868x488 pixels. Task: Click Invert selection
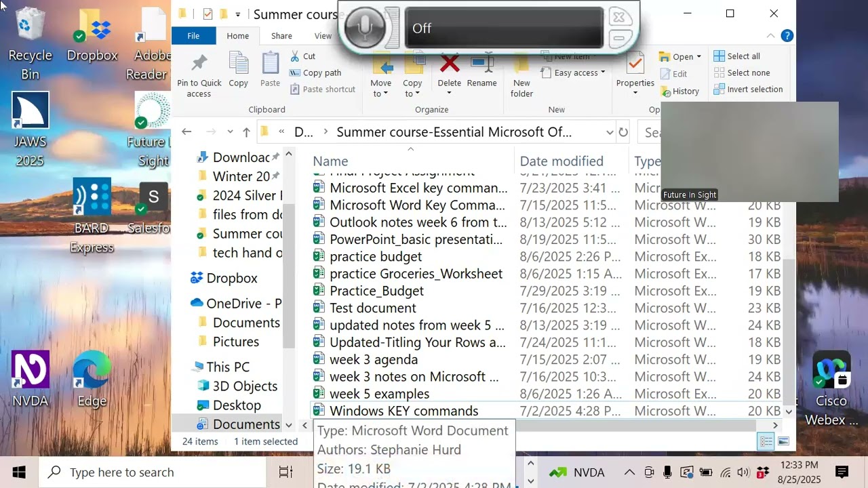coord(748,89)
